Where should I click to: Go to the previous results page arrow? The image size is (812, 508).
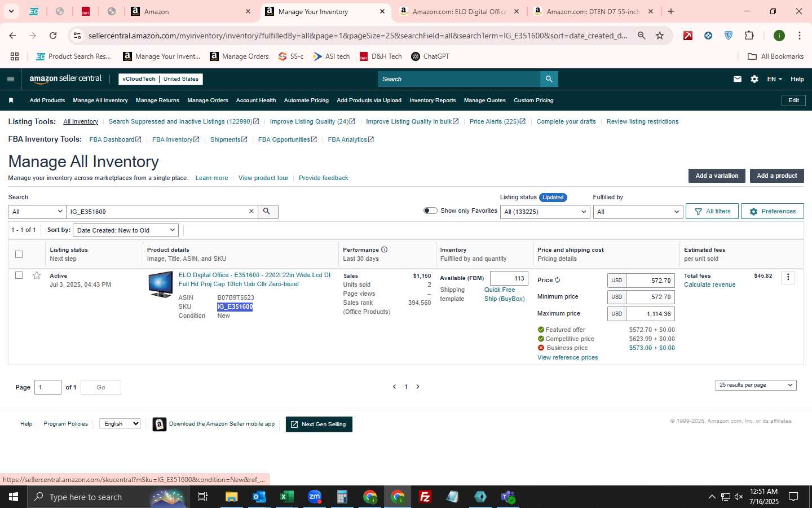pyautogui.click(x=394, y=387)
